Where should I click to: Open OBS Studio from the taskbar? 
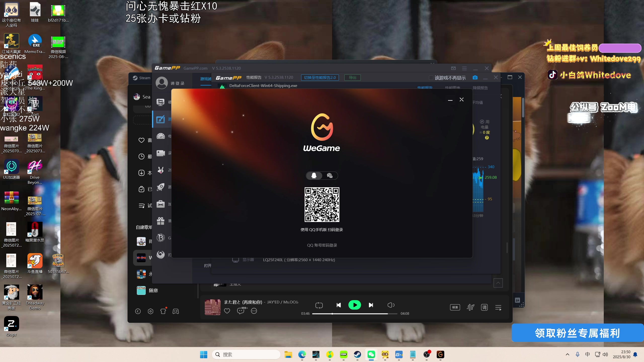click(426, 354)
